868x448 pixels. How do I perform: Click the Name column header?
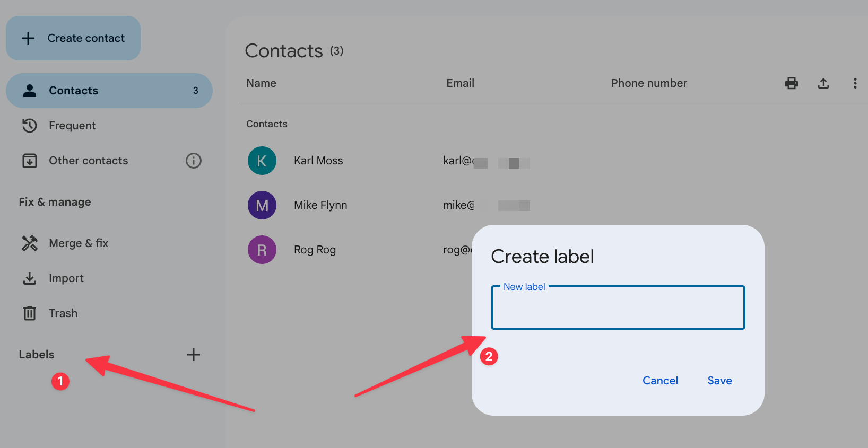[261, 83]
